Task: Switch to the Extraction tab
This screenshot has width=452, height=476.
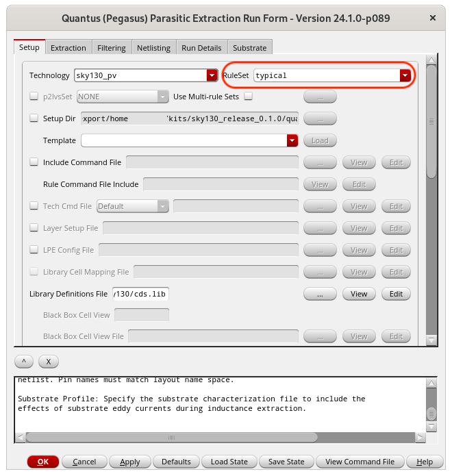Action: 68,48
